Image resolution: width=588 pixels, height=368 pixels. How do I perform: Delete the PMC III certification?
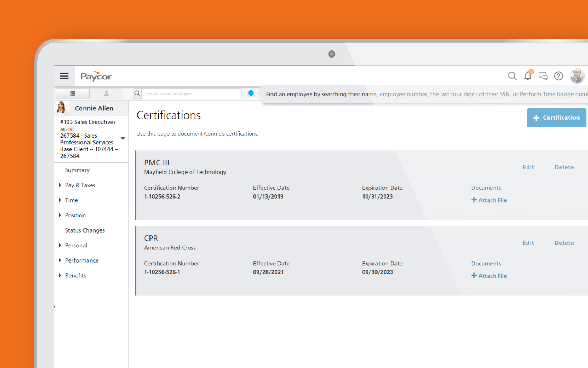[564, 167]
